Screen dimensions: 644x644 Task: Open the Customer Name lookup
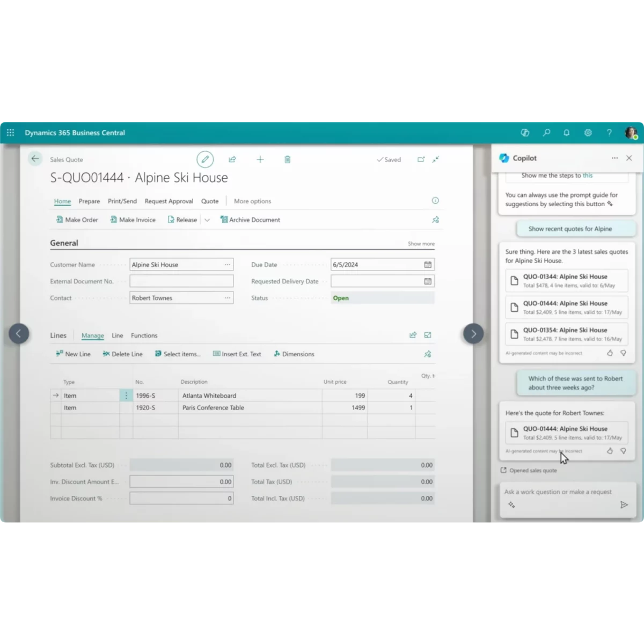[228, 265]
